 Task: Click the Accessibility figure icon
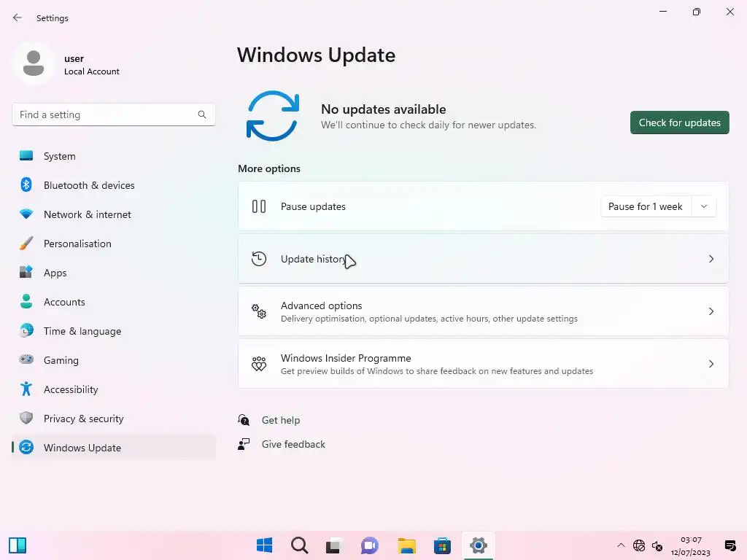click(26, 389)
